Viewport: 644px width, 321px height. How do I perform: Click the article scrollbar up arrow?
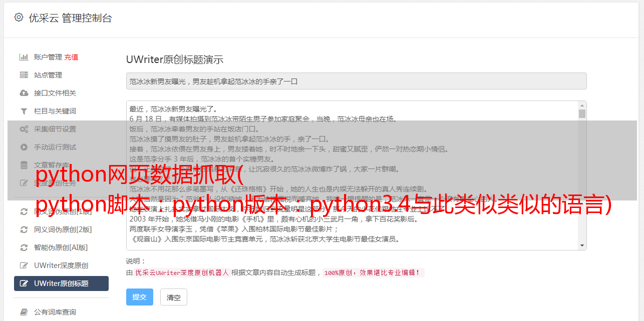(582, 105)
